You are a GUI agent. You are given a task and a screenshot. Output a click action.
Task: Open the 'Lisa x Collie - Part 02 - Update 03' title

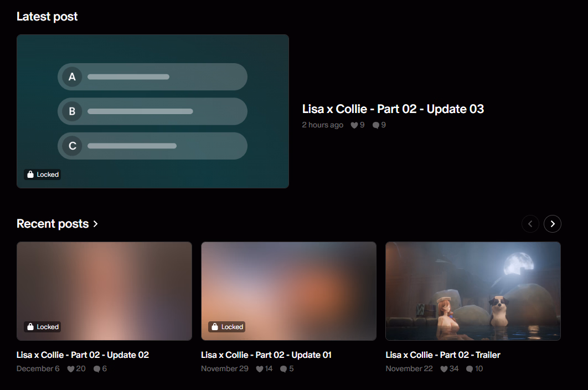point(393,109)
